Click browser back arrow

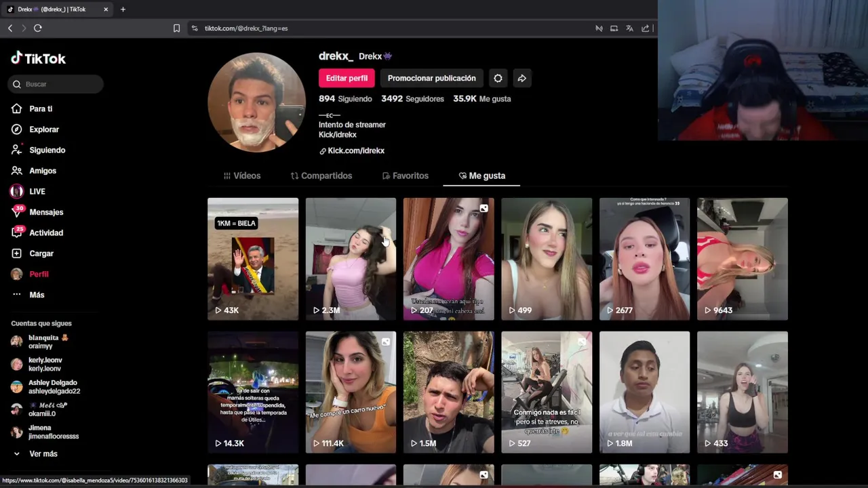pyautogui.click(x=10, y=28)
